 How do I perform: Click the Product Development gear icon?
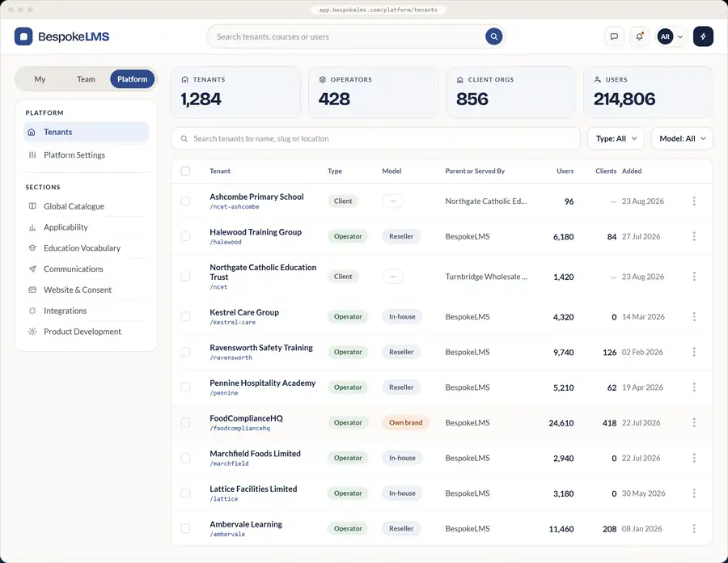[x=32, y=332]
